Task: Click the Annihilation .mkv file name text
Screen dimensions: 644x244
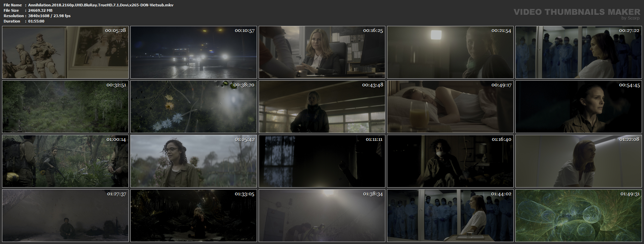Action: click(101, 5)
